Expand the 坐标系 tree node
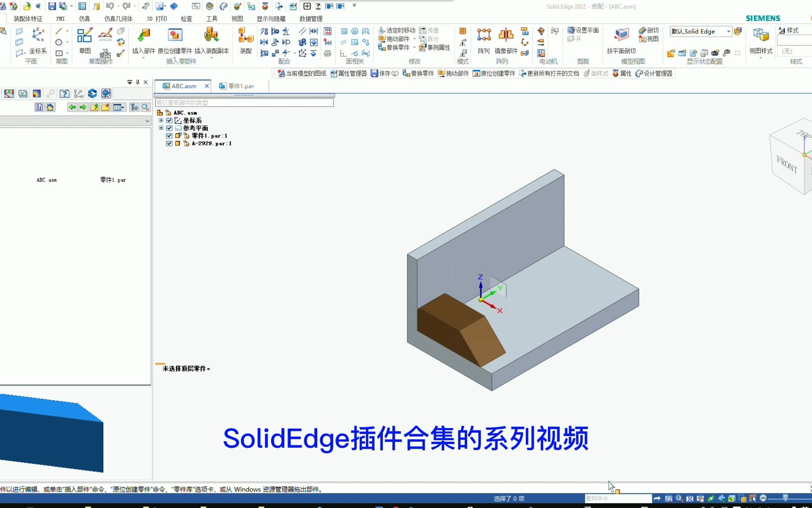Viewport: 812px width, 508px height. tap(161, 120)
